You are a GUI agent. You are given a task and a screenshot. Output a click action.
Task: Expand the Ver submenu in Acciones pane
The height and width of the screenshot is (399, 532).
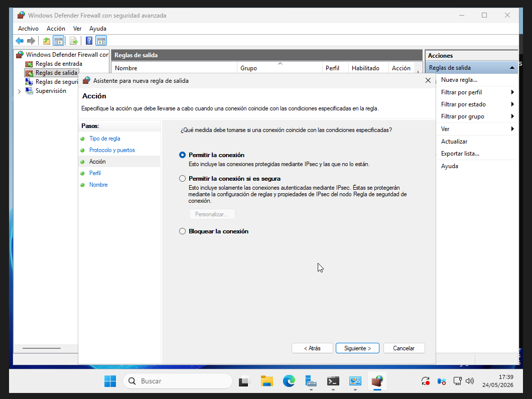[x=476, y=129]
